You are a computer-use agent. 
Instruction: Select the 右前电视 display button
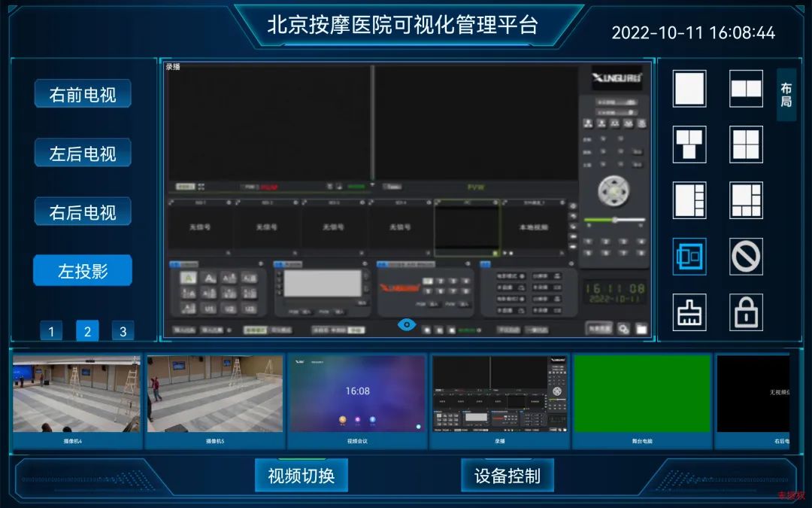(83, 95)
